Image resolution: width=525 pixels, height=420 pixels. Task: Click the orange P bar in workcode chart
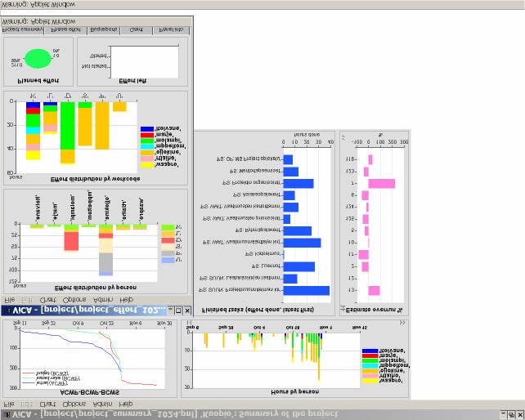[x=102, y=126]
